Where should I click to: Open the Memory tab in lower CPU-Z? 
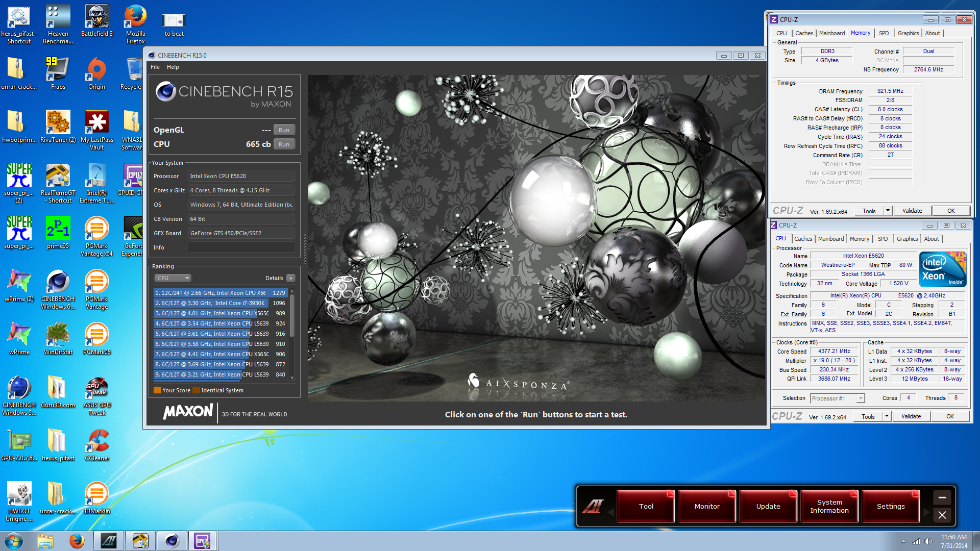[859, 239]
